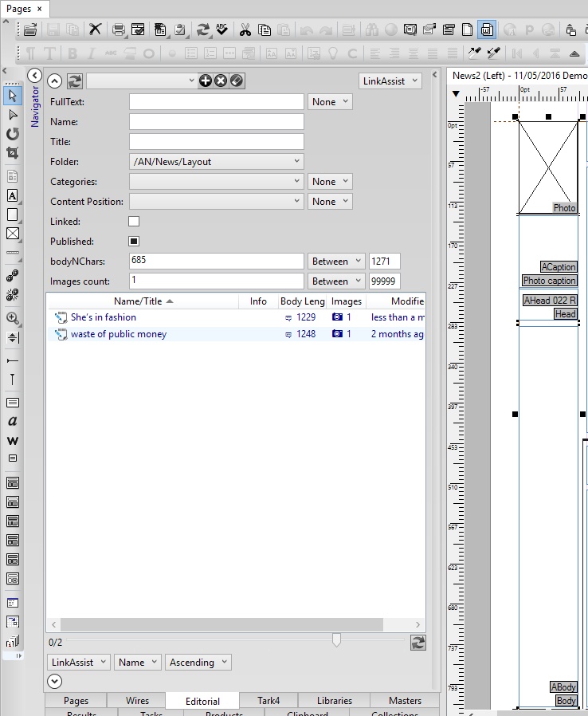Open the Folder dropdown /AN/News/Layout
This screenshot has height=716, width=588.
(x=217, y=162)
